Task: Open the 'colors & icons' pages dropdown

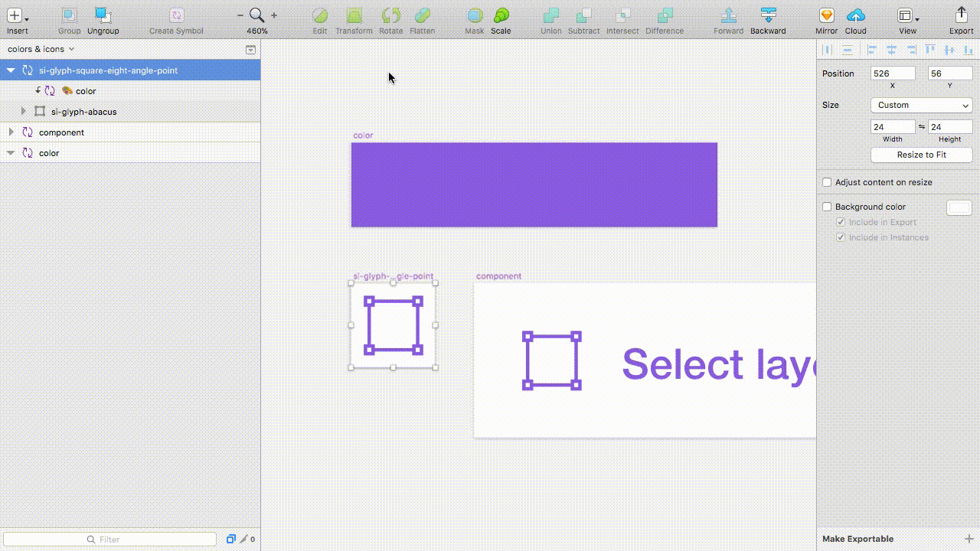Action: [41, 49]
